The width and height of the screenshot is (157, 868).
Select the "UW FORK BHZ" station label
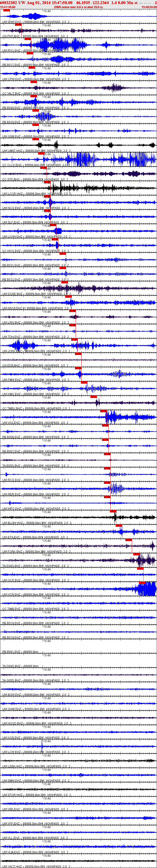(12, 552)
